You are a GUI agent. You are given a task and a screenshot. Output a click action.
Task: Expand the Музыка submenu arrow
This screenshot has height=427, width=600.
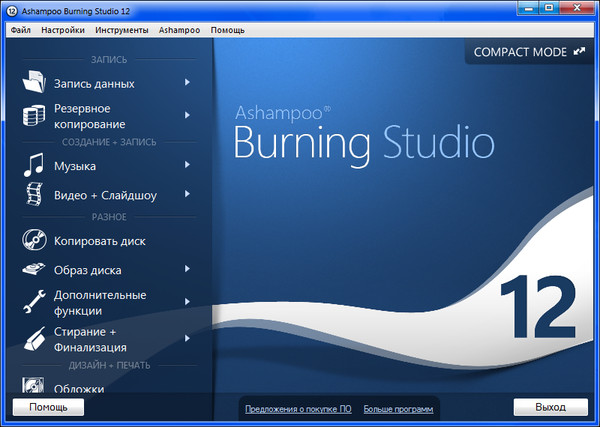point(187,165)
